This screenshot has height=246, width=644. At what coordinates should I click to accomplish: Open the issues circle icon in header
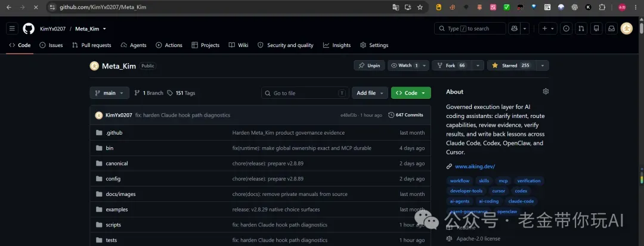coord(566,29)
